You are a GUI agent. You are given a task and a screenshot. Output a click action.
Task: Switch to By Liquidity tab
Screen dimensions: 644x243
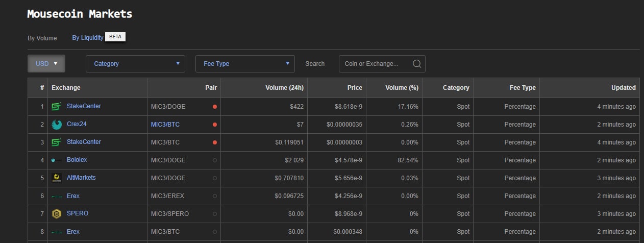pyautogui.click(x=88, y=38)
